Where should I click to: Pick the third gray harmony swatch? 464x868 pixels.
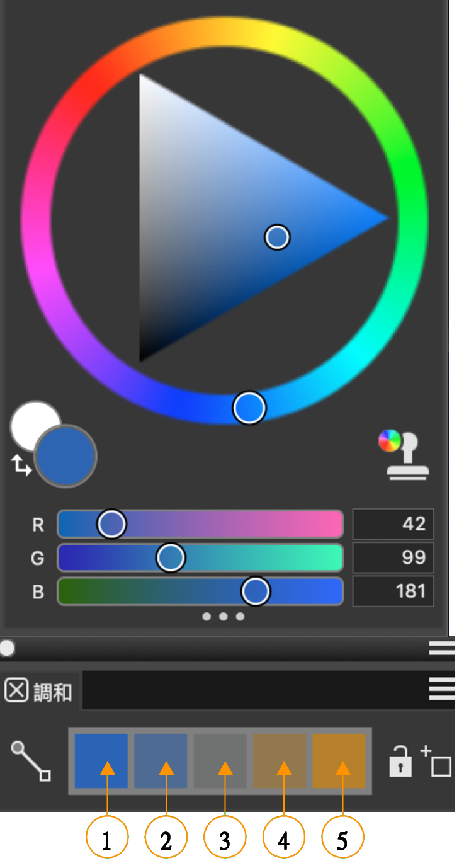coord(220,760)
